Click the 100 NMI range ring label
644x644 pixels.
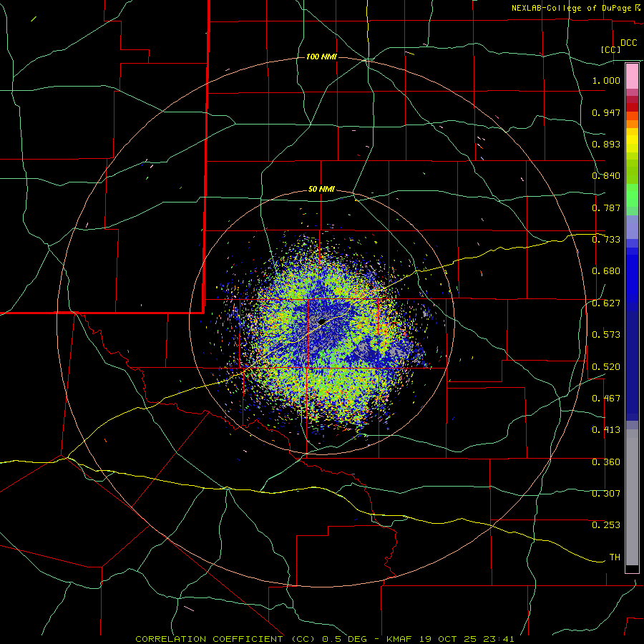[x=321, y=57]
